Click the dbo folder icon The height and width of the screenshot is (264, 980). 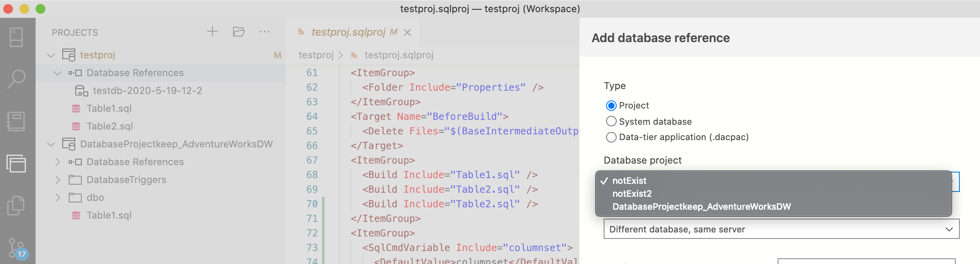75,198
